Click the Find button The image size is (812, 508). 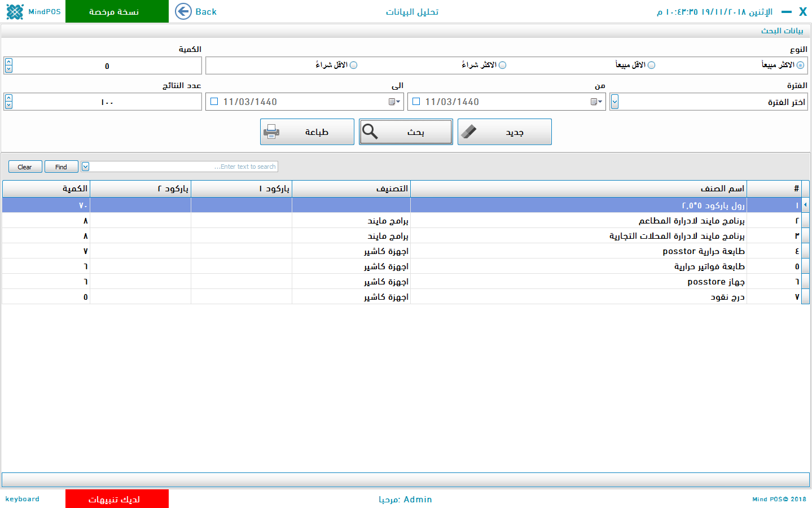[x=61, y=167]
